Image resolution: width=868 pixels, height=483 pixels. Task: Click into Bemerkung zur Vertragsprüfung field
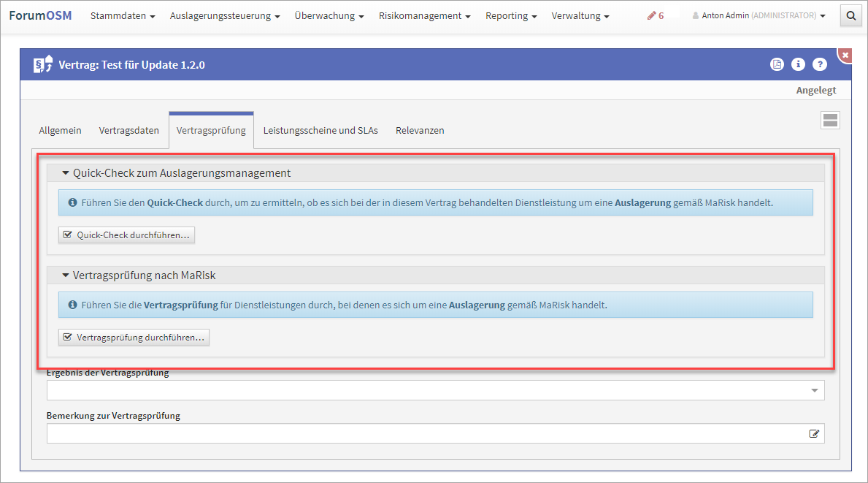(x=423, y=434)
